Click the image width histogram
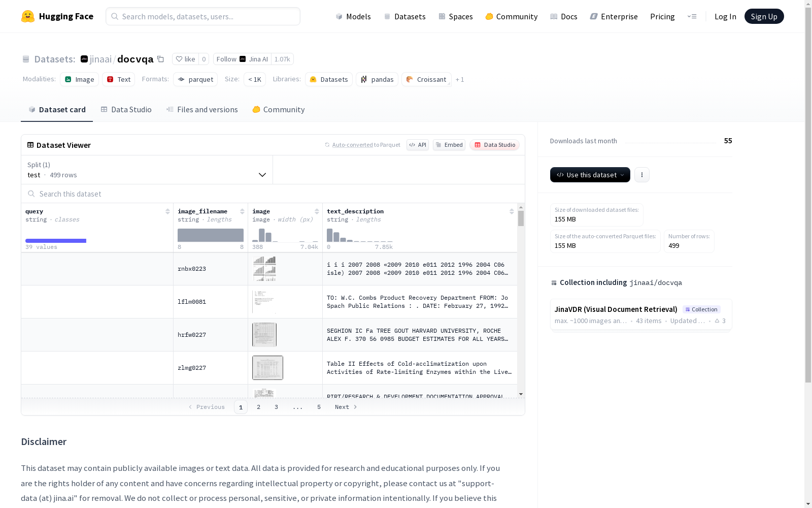 [285, 235]
